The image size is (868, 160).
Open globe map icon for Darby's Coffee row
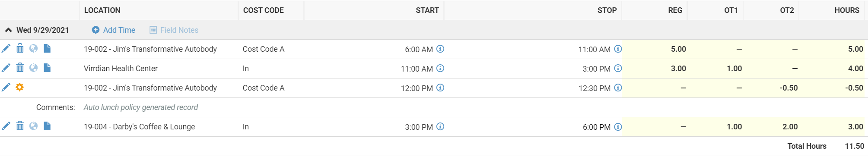pos(33,126)
